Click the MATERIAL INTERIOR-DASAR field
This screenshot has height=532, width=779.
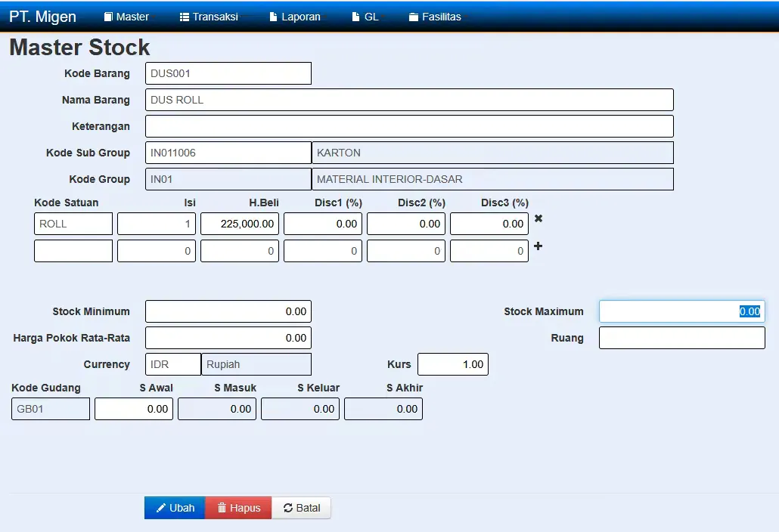[493, 179]
